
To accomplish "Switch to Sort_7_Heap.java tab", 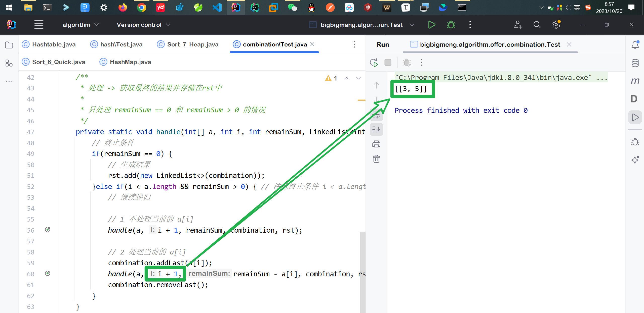I will pyautogui.click(x=188, y=44).
